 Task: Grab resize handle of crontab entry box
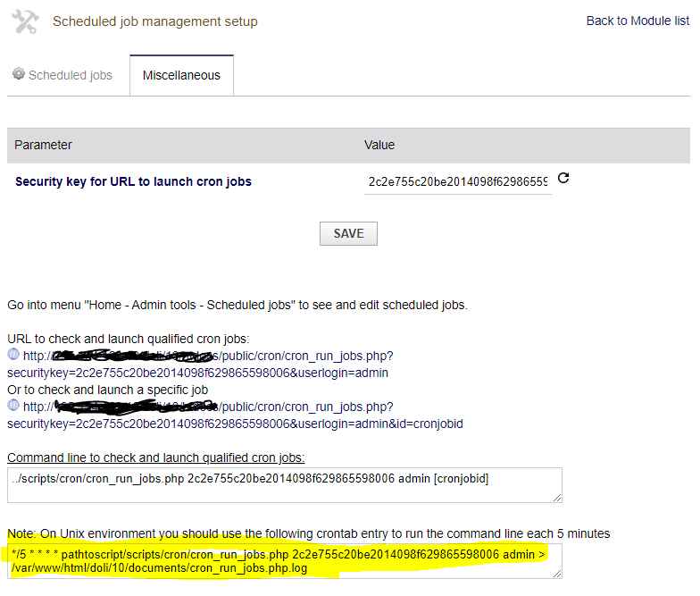pos(557,574)
